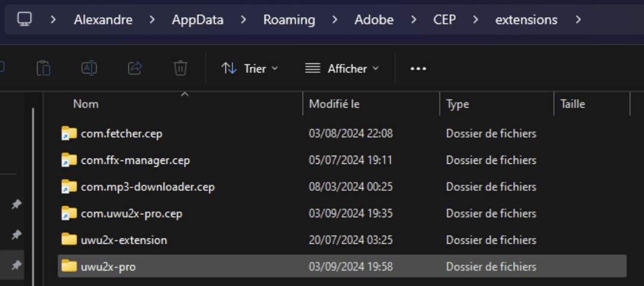Viewport: 644px width, 286px height.
Task: Navigate to Roaming in the address bar
Action: point(289,20)
